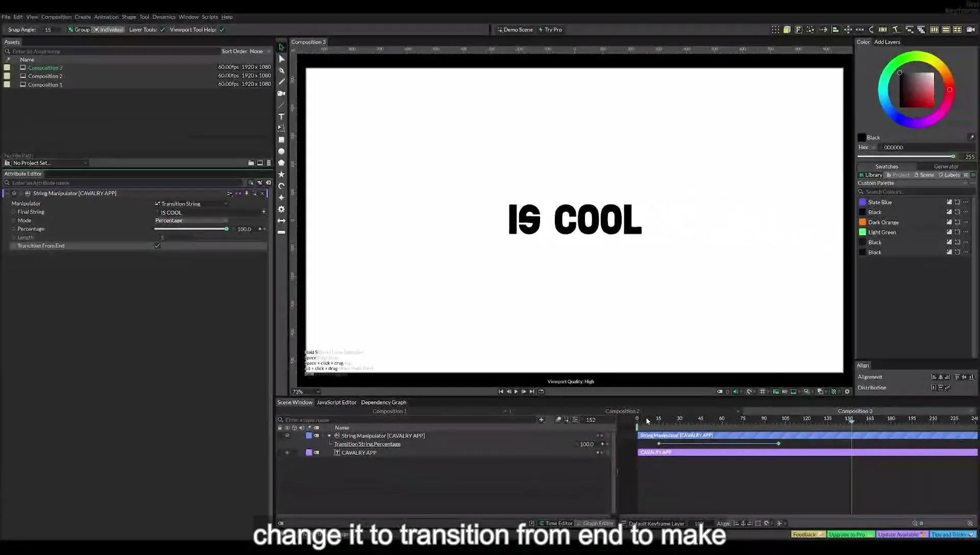Click the Upgrade to Pro button
980x555 pixels.
coord(851,535)
